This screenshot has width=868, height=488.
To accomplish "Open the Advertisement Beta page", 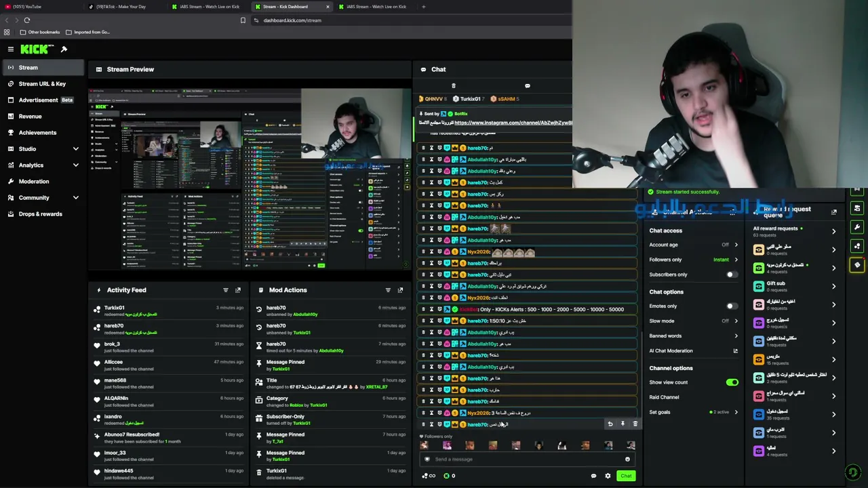I will [x=43, y=100].
